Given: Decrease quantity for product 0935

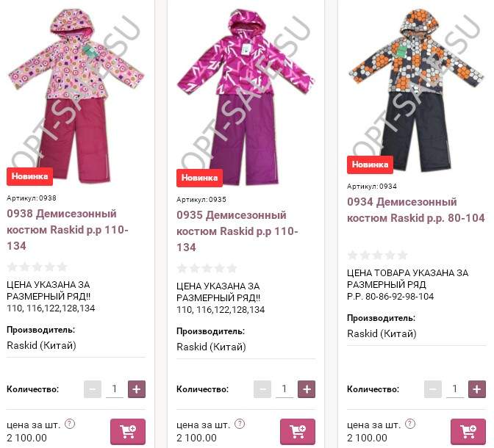Looking at the screenshot, I should coord(262,389).
